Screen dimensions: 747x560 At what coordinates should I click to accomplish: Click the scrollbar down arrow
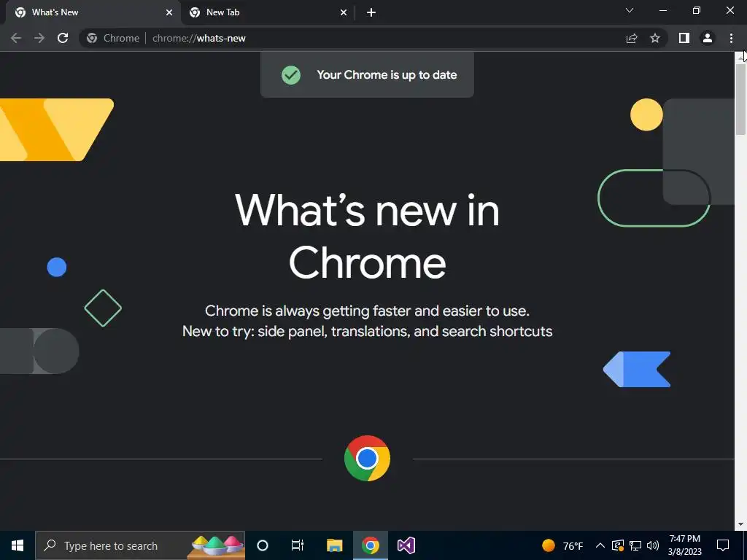pyautogui.click(x=741, y=524)
